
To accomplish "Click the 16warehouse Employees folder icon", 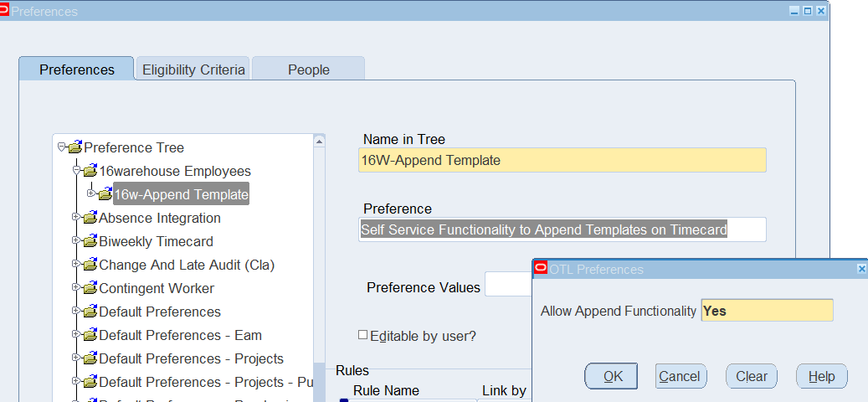I will click(x=90, y=171).
